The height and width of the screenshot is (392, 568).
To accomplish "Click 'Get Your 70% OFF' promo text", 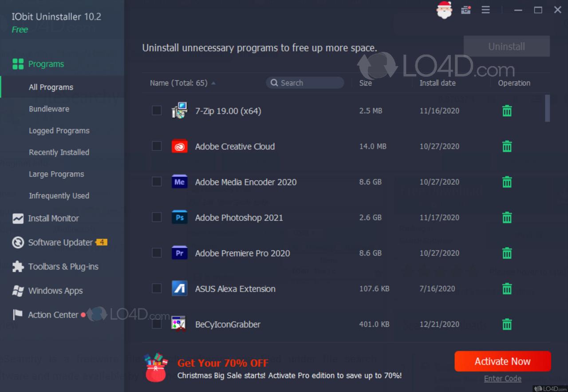I will coord(223,363).
